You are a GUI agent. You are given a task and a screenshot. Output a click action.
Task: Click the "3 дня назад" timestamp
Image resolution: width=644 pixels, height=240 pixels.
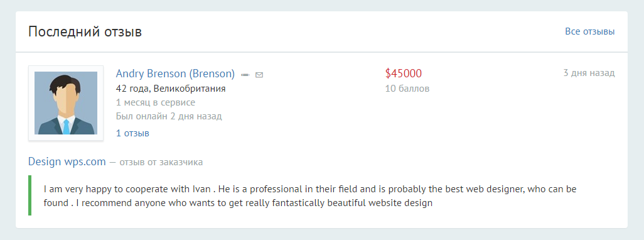tap(589, 73)
